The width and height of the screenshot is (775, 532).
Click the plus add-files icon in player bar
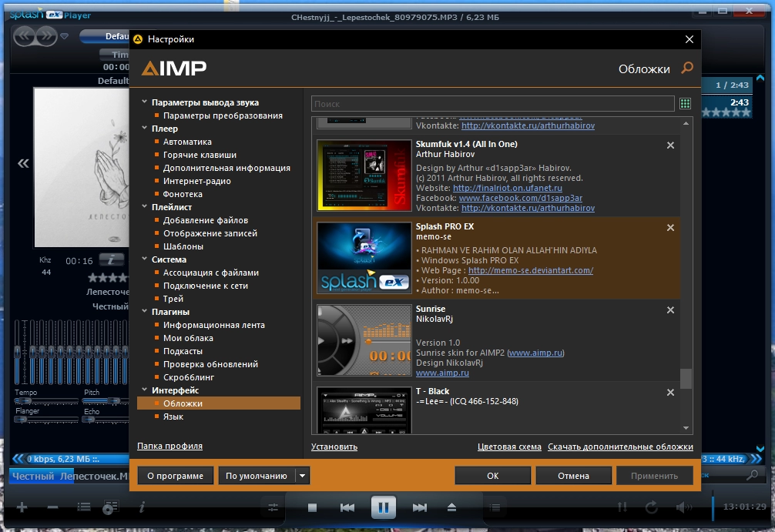pyautogui.click(x=22, y=507)
